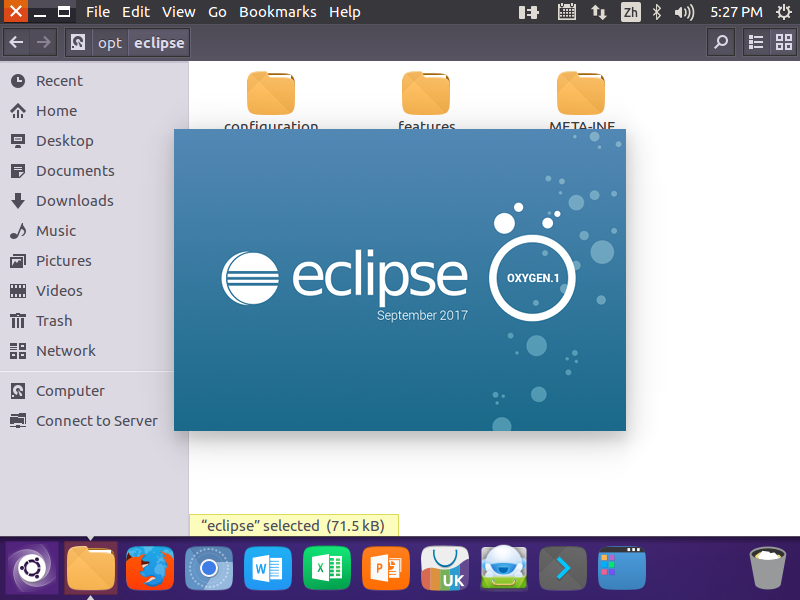
Task: Open Trash in the sidebar
Action: (x=54, y=321)
